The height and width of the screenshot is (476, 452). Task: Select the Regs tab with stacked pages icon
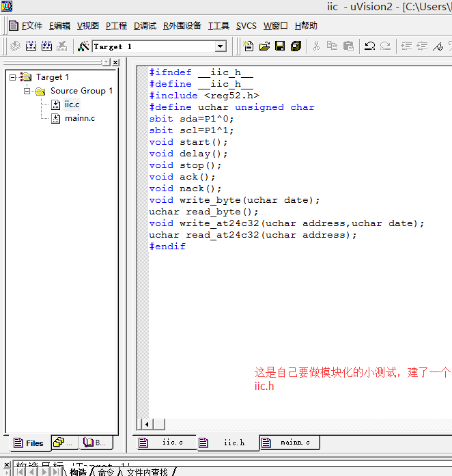coord(65,443)
